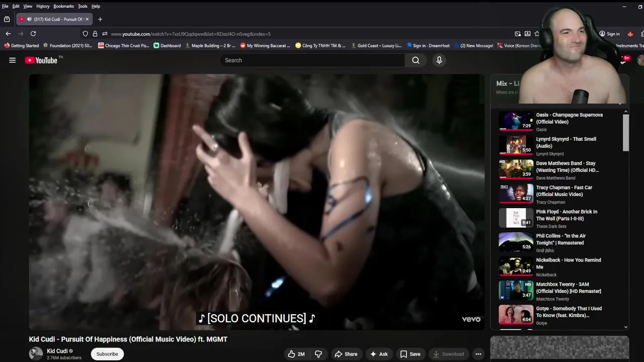Open the MetaMask fox extension
The height and width of the screenshot is (362, 644).
pos(630,34)
